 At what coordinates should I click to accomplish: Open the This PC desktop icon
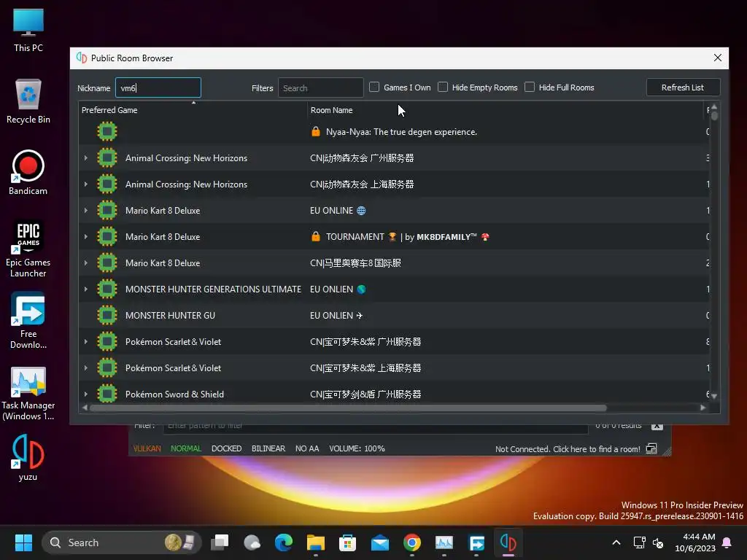point(28,31)
